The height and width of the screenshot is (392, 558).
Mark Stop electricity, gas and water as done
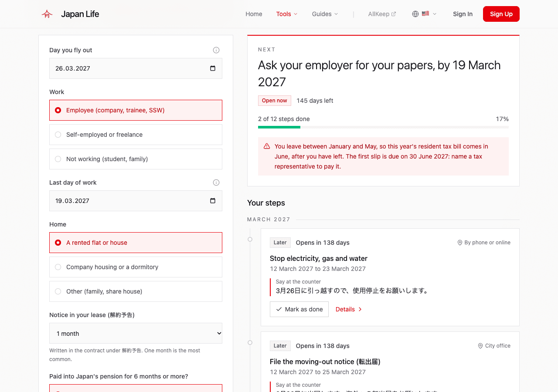299,309
